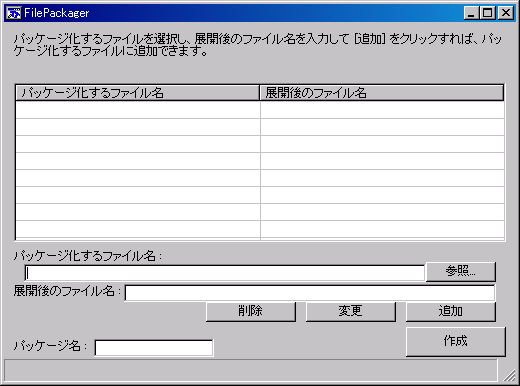Image resolution: width=520 pixels, height=386 pixels.
Task: Focus the パッケージ化するファイル名 input field
Action: (225, 273)
